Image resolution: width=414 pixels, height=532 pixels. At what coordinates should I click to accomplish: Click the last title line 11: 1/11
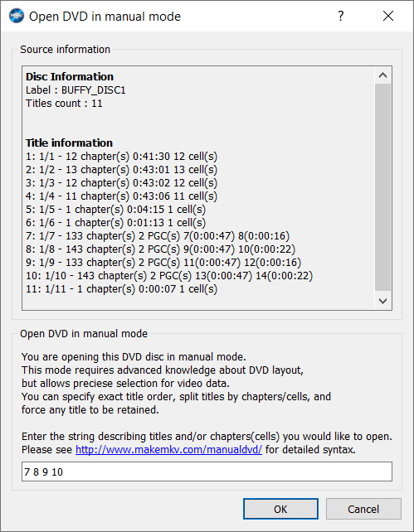(121, 288)
